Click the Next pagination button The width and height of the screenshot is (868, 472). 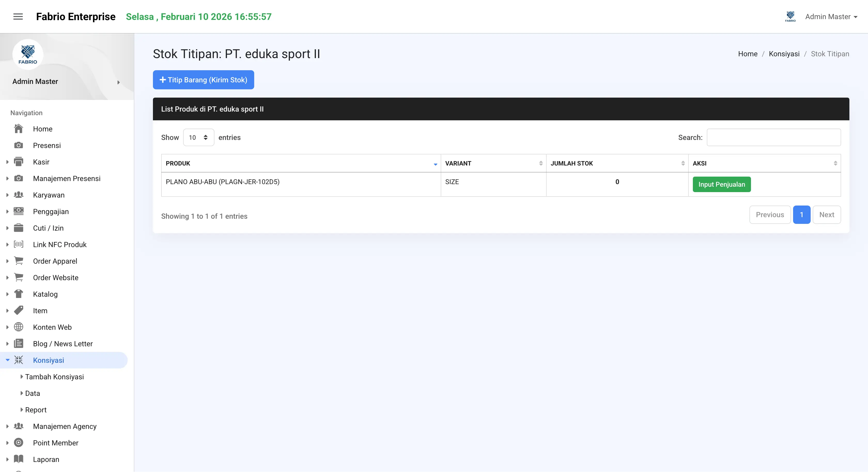point(827,215)
